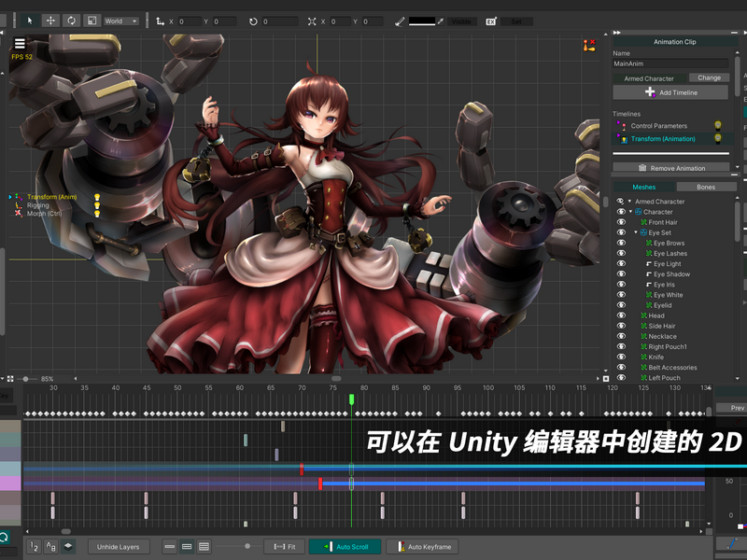Viewport: 747px width, 560px height.
Task: Set timeline rows to the smallest height icon
Action: [170, 547]
